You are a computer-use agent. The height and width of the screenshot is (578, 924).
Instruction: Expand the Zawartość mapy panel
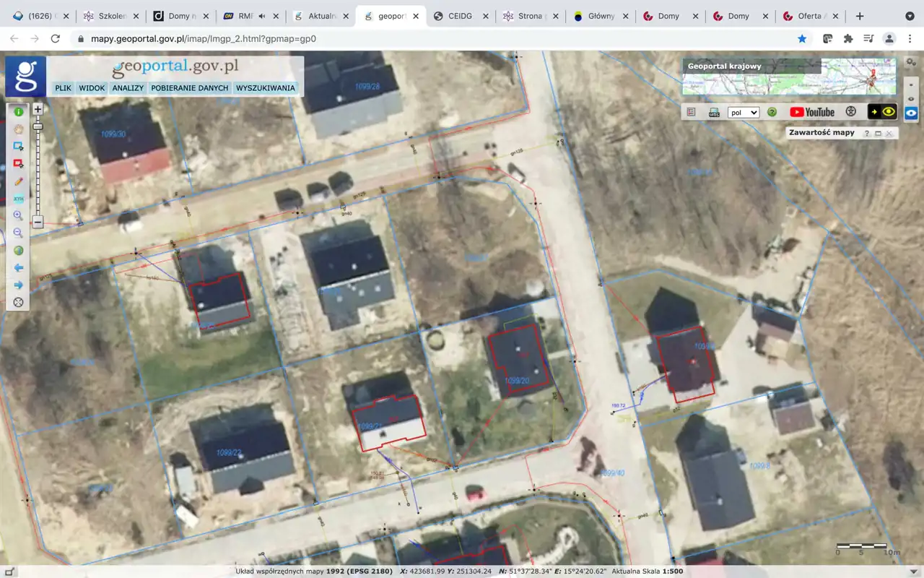pyautogui.click(x=878, y=133)
